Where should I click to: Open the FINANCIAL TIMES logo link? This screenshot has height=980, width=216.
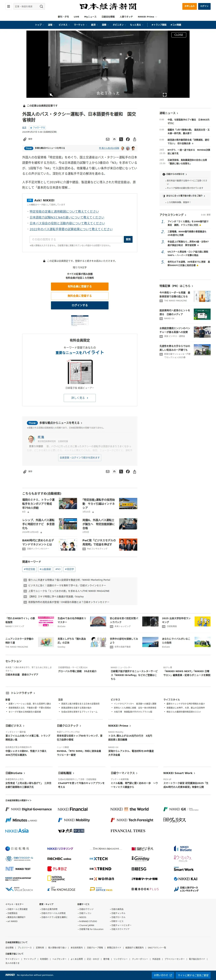pyautogui.click(x=128, y=831)
